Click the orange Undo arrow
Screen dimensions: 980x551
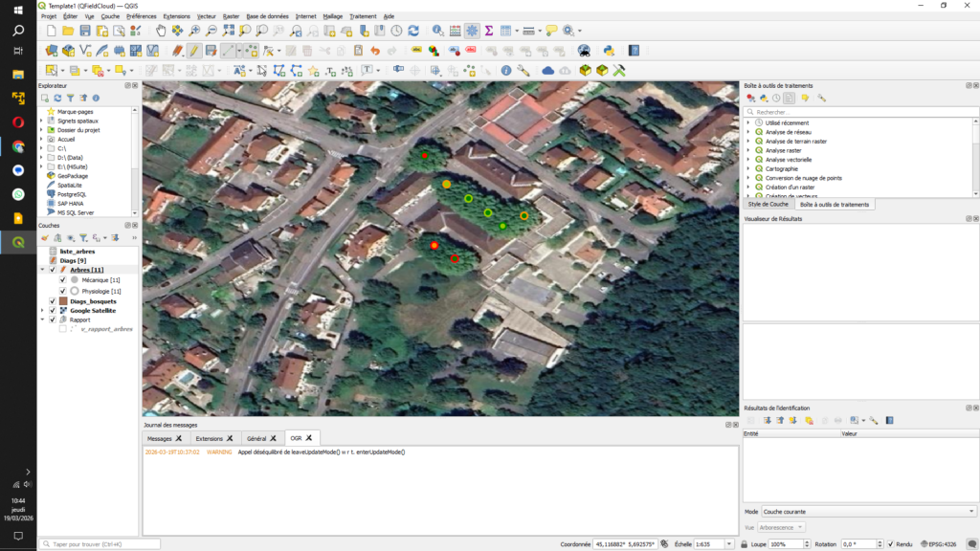[x=375, y=51]
